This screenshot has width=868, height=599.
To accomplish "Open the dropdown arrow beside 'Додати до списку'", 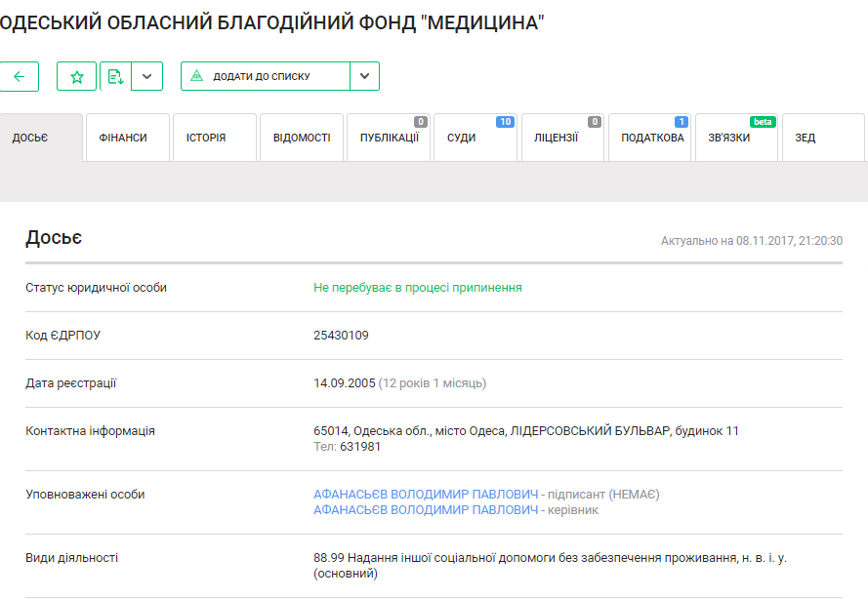I will coord(364,76).
